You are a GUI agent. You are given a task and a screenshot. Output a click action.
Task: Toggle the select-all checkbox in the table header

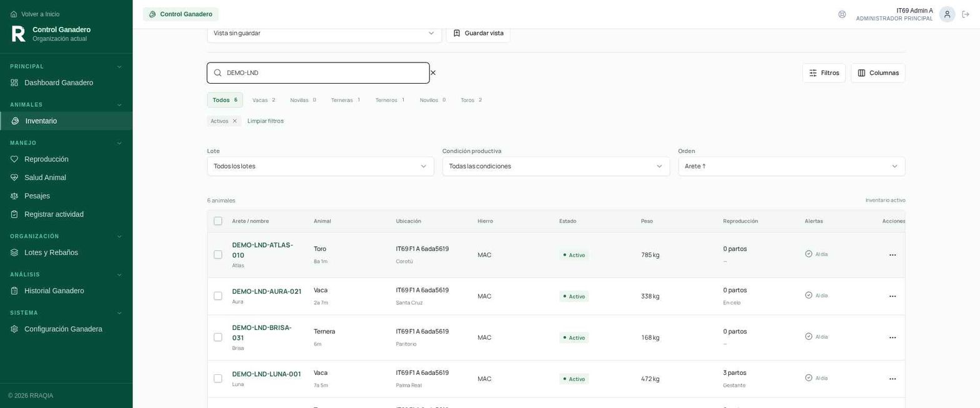coord(217,221)
